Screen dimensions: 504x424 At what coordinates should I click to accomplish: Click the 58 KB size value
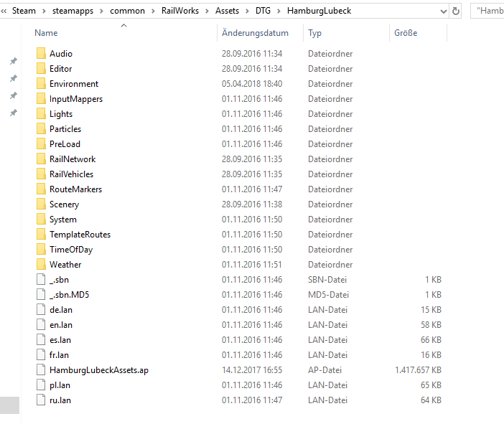pos(431,325)
